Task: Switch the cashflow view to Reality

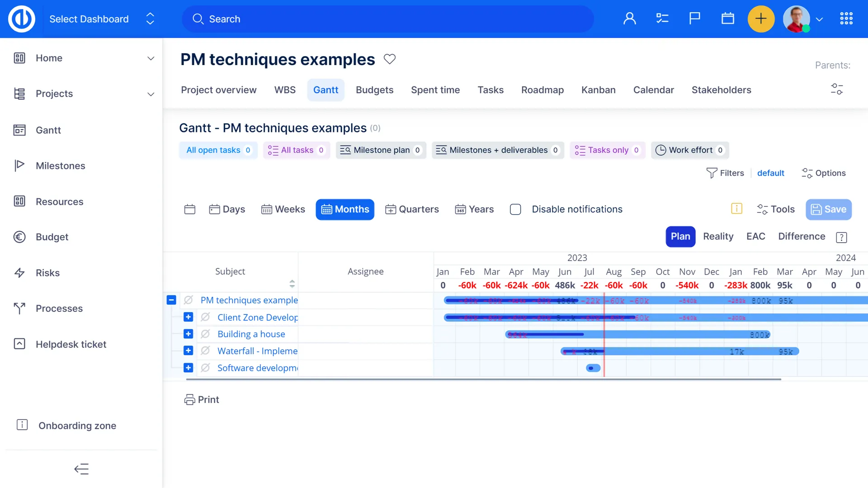Action: (718, 236)
